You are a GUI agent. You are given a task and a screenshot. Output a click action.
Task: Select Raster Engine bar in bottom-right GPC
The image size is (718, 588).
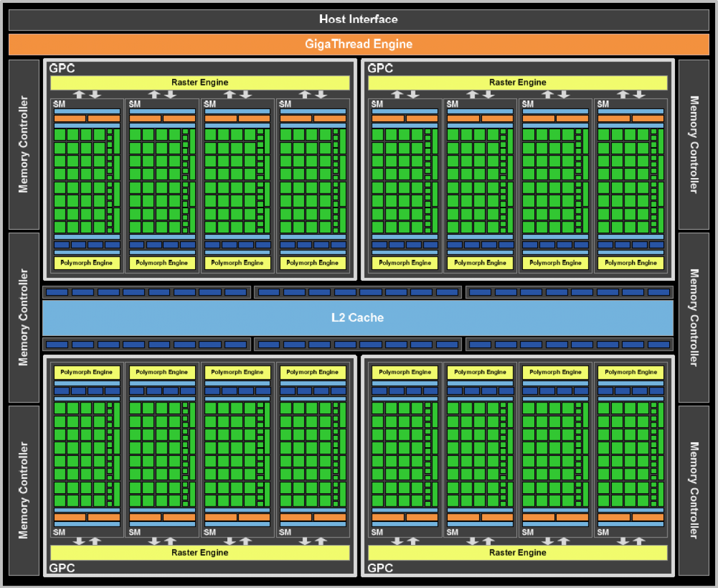point(518,552)
